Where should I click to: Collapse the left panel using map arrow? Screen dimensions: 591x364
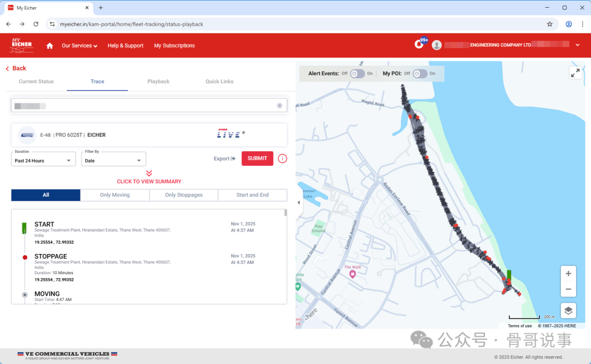tap(299, 203)
